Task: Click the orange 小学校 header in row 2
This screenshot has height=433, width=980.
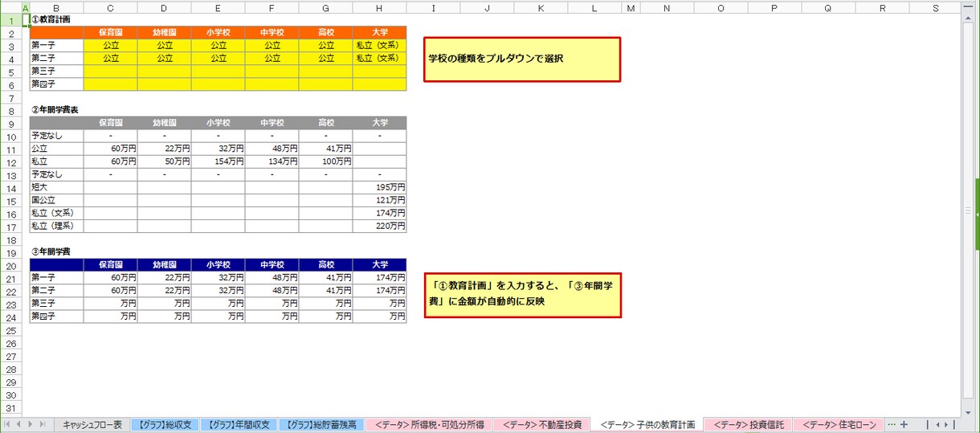Action: point(218,33)
